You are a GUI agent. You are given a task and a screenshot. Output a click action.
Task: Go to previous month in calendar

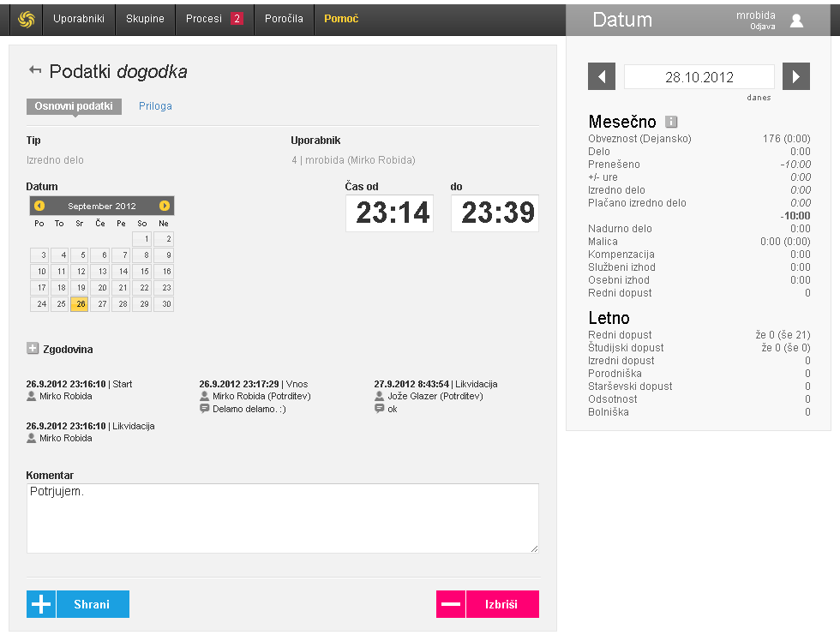(x=39, y=206)
